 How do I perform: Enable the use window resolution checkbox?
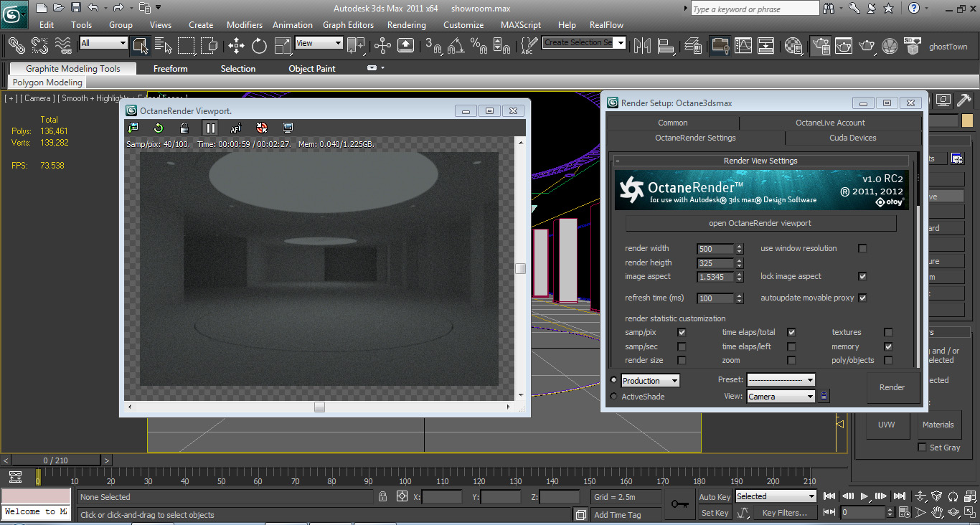pos(862,249)
